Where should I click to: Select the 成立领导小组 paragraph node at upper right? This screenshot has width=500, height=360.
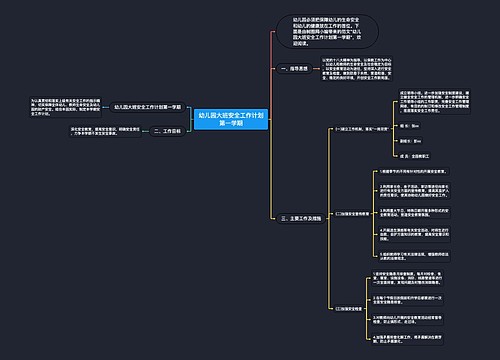[x=434, y=102]
